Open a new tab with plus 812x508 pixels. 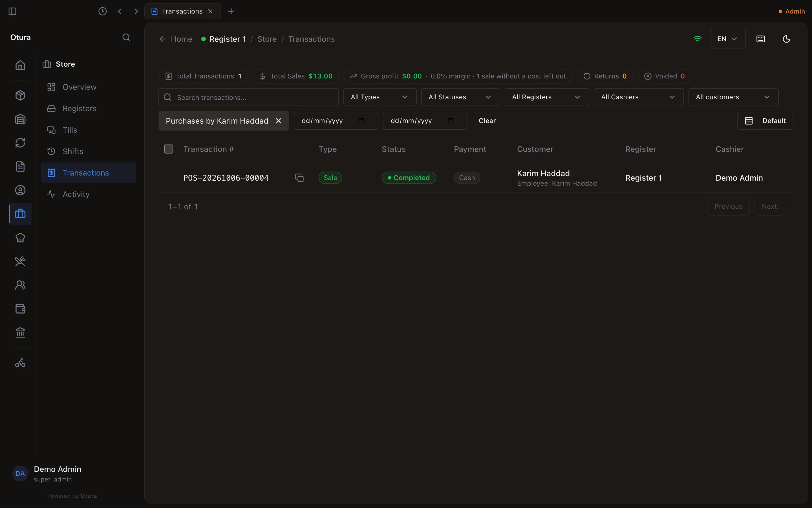231,11
